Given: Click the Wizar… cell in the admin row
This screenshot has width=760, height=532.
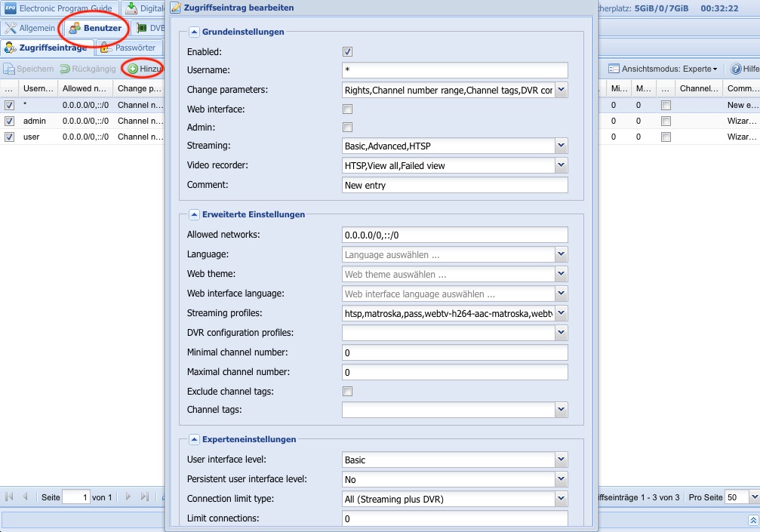Looking at the screenshot, I should tap(742, 121).
